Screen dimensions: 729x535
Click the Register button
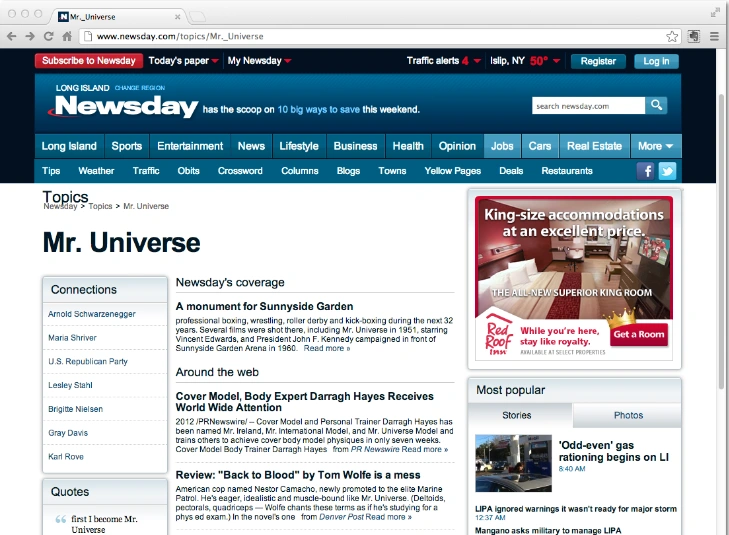tap(598, 61)
